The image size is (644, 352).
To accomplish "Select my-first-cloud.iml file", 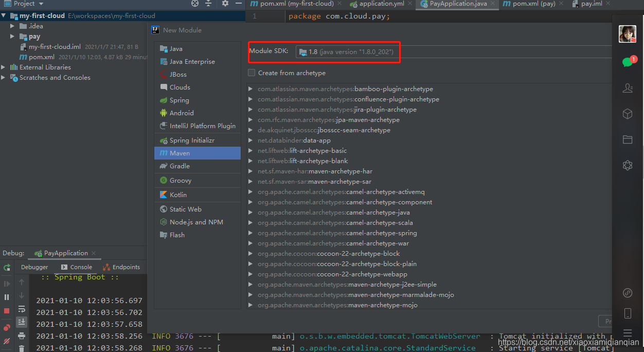I will click(55, 47).
